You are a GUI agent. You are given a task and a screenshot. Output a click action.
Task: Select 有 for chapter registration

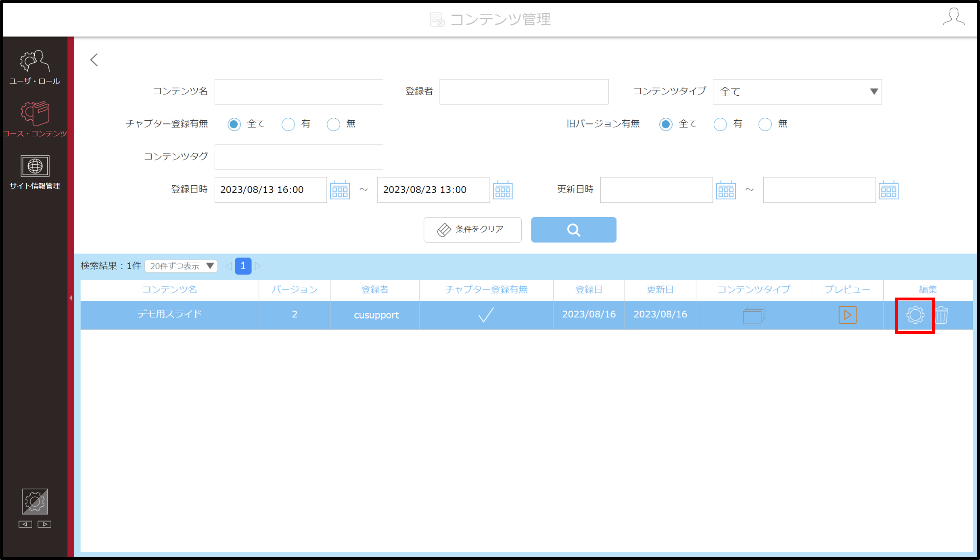coord(288,124)
